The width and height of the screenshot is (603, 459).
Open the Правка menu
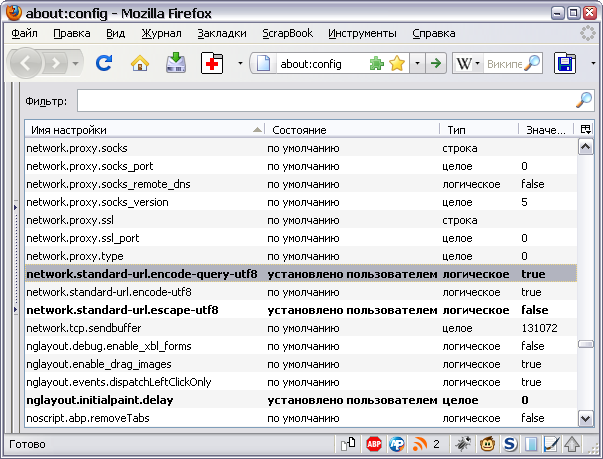(72, 33)
